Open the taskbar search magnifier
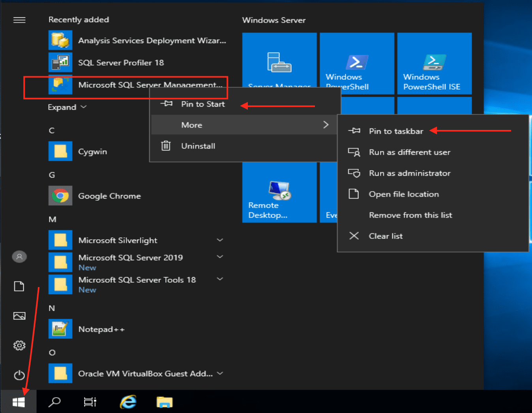532x413 pixels. pyautogui.click(x=54, y=402)
